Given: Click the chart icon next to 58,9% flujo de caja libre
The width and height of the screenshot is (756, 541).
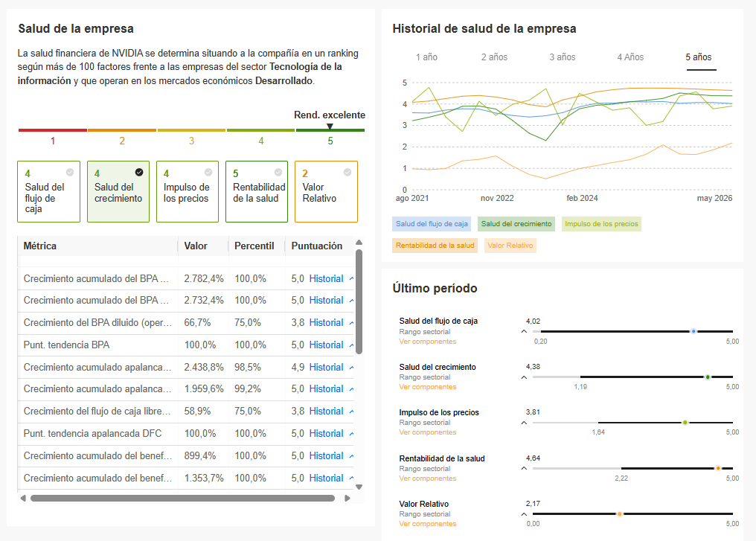Looking at the screenshot, I should [351, 412].
